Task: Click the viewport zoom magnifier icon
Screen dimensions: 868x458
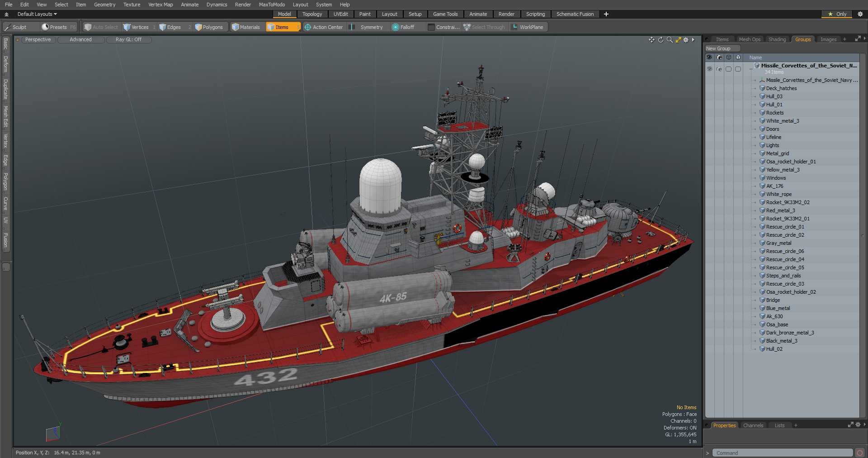Action: (670, 40)
